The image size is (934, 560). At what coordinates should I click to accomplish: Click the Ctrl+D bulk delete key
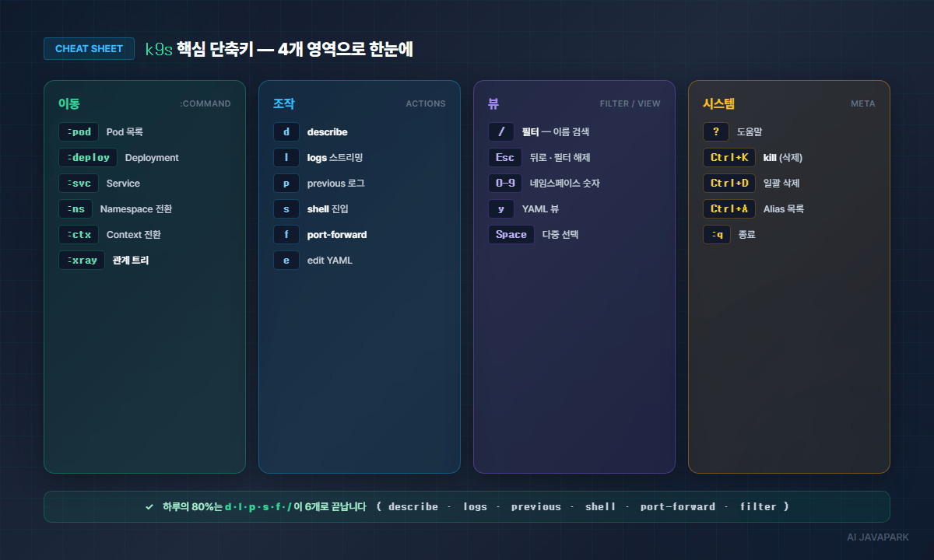tap(729, 184)
